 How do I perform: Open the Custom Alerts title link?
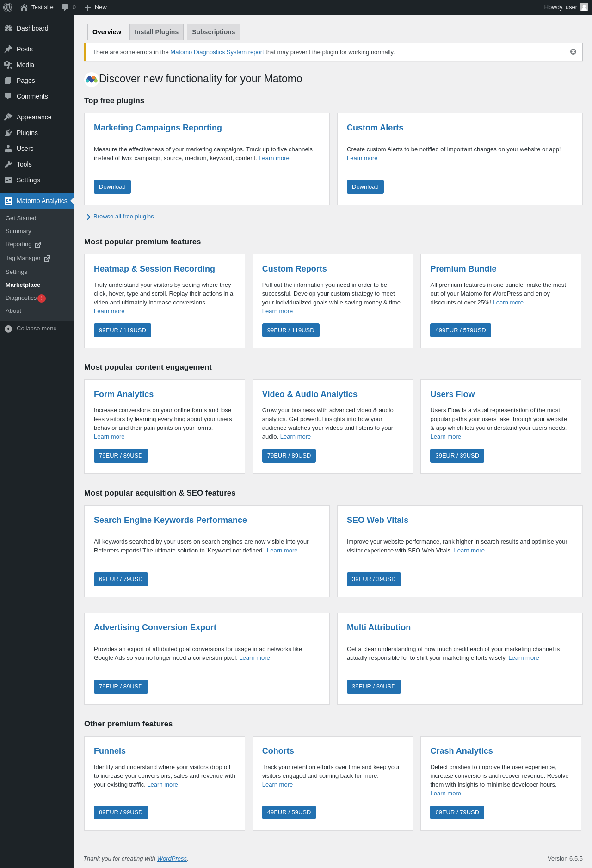tap(375, 128)
